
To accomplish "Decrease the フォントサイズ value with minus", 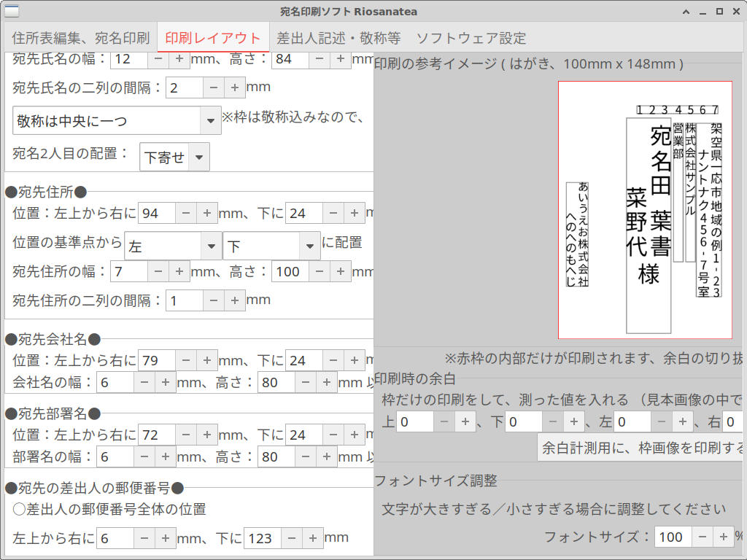I will (x=703, y=537).
